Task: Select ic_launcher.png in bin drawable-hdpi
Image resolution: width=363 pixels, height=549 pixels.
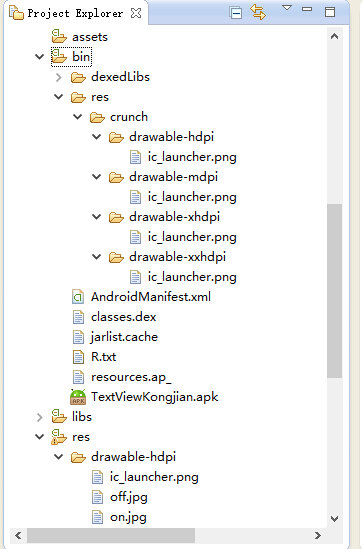Action: click(192, 157)
